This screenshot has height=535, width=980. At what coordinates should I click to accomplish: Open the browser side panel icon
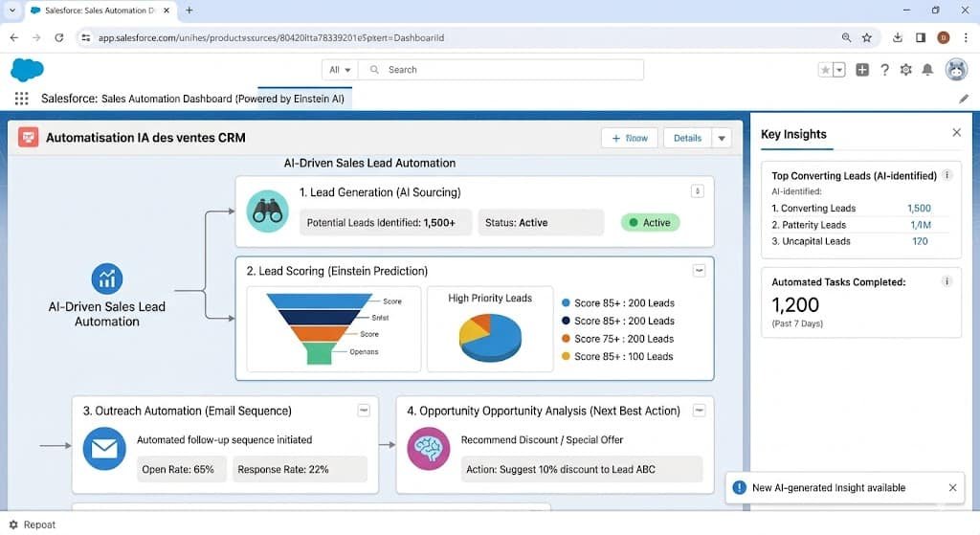click(921, 37)
